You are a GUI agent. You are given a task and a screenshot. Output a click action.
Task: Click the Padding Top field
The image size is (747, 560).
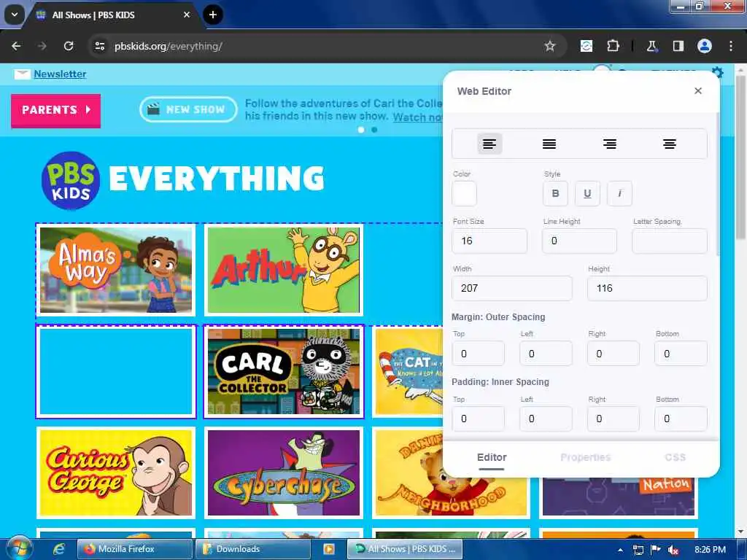(x=478, y=419)
